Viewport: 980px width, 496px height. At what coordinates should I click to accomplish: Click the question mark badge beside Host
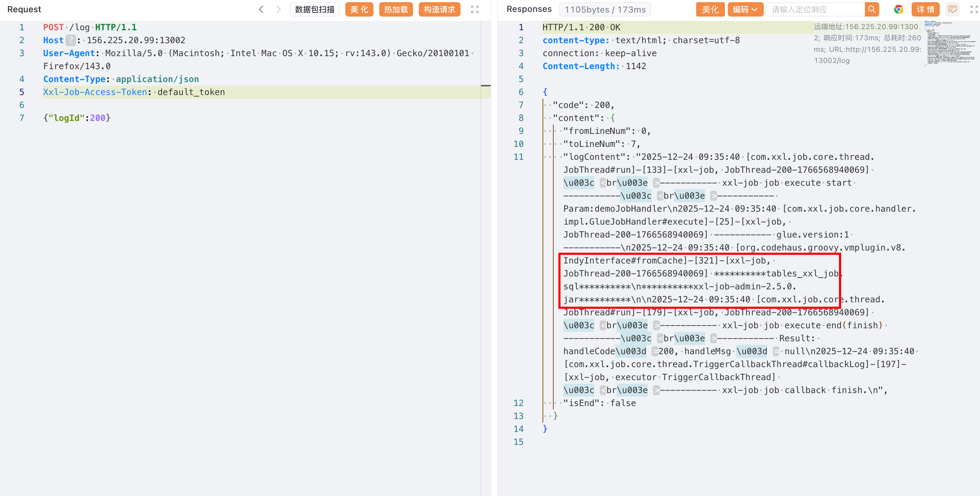[71, 40]
